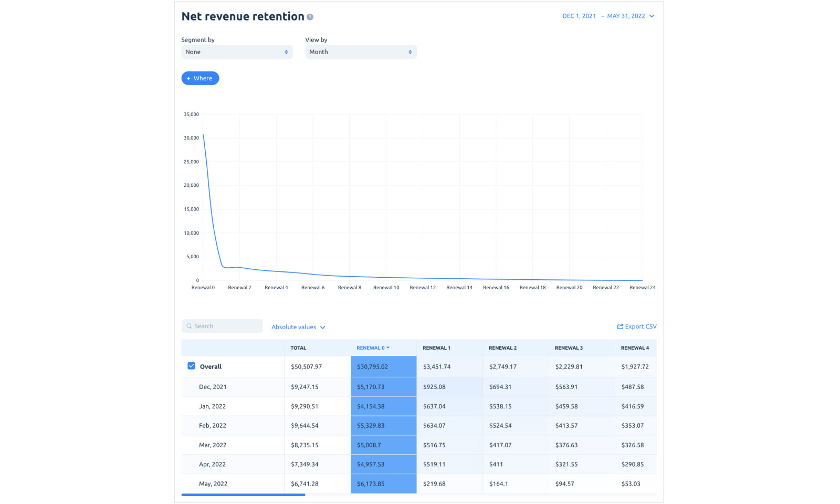Click the $3,451.74 Overall Renewal 1 cell

[x=449, y=367]
